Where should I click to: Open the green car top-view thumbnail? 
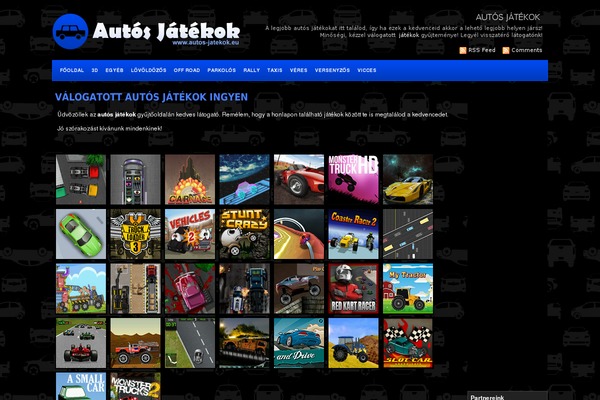81,234
